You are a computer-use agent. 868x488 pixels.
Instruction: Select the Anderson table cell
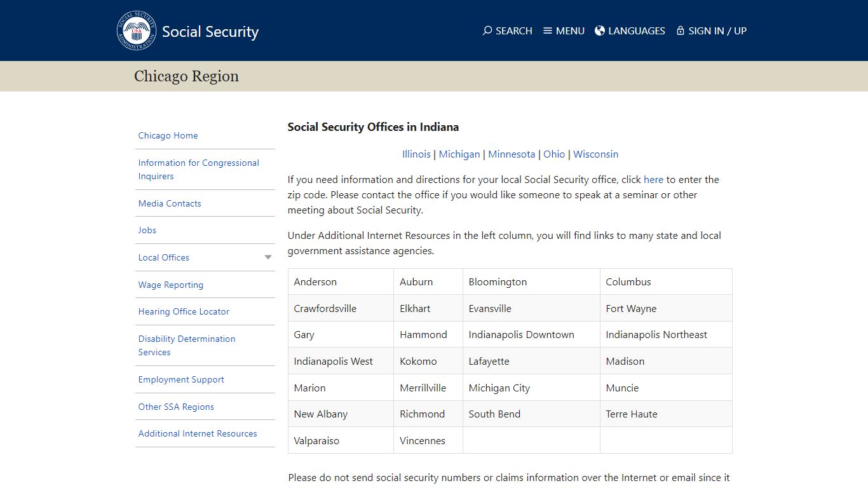click(x=341, y=281)
